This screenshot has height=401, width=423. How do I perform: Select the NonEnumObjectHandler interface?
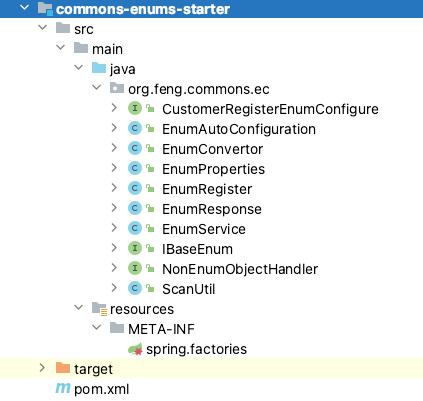click(x=240, y=269)
